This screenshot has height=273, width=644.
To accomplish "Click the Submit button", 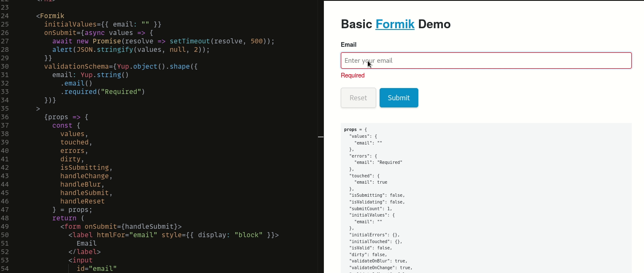I will click(399, 98).
